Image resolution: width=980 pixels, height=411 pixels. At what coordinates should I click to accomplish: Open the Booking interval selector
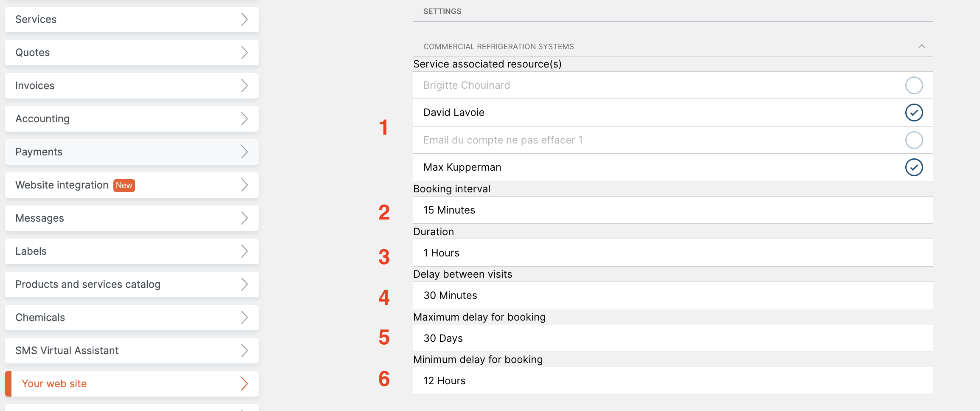pyautogui.click(x=673, y=210)
